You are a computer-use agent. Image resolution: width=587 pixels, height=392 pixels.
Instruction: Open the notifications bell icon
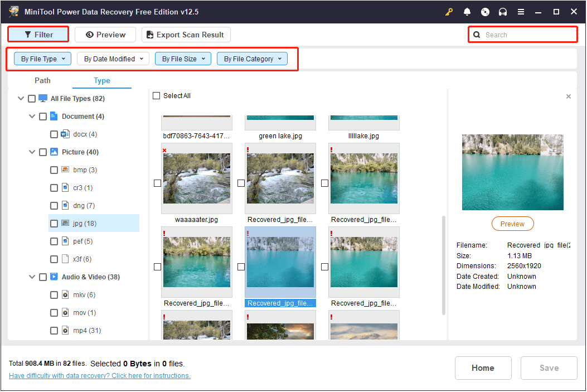467,12
